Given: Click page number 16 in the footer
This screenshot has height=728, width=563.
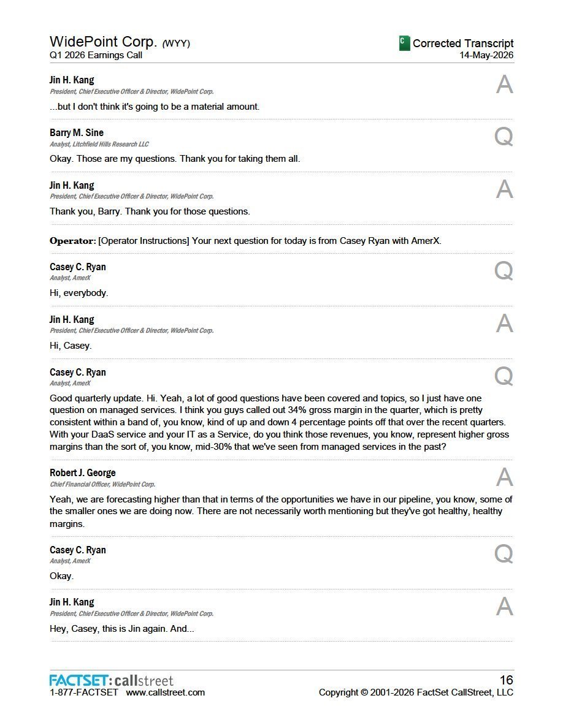Looking at the screenshot, I should click(x=507, y=680).
